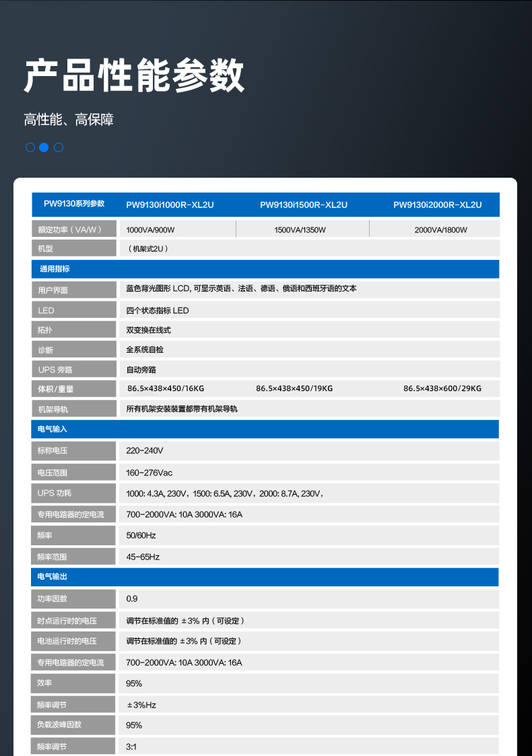The image size is (532, 756).
Task: Select the value 1500VA/1350W
Action: pos(300,230)
